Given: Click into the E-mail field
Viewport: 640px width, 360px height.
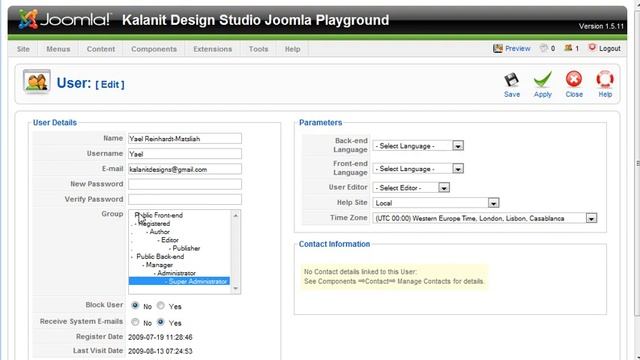Looking at the screenshot, I should point(184,169).
